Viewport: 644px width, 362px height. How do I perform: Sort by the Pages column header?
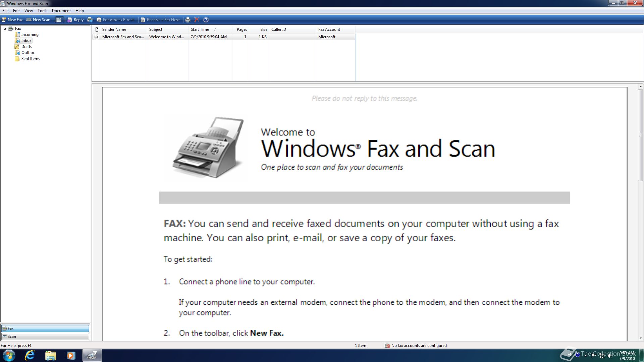pos(240,29)
